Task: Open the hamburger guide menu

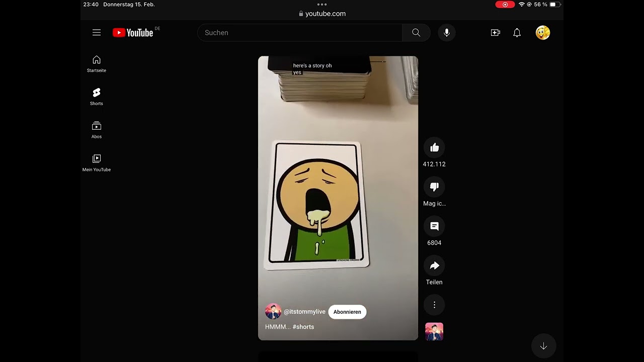Action: pyautogui.click(x=97, y=33)
